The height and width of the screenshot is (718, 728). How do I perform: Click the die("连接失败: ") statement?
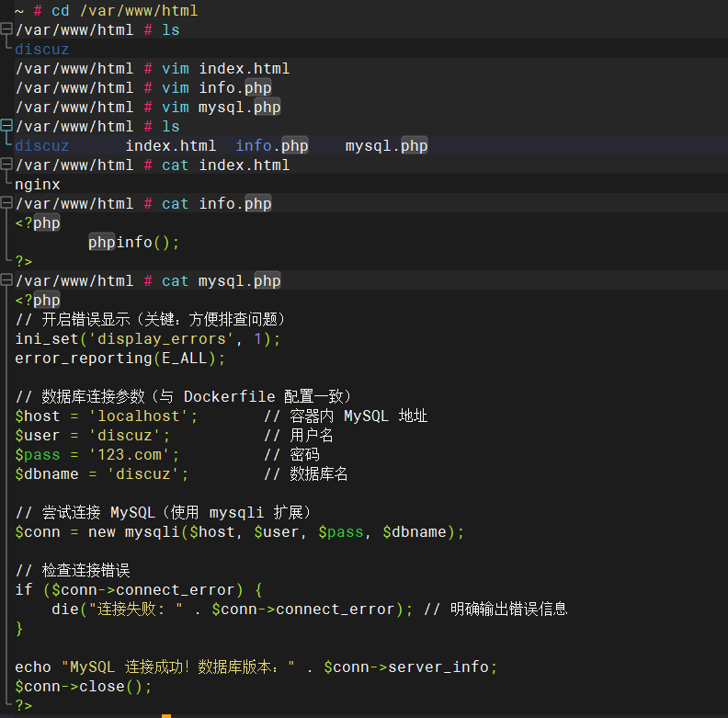click(233, 609)
